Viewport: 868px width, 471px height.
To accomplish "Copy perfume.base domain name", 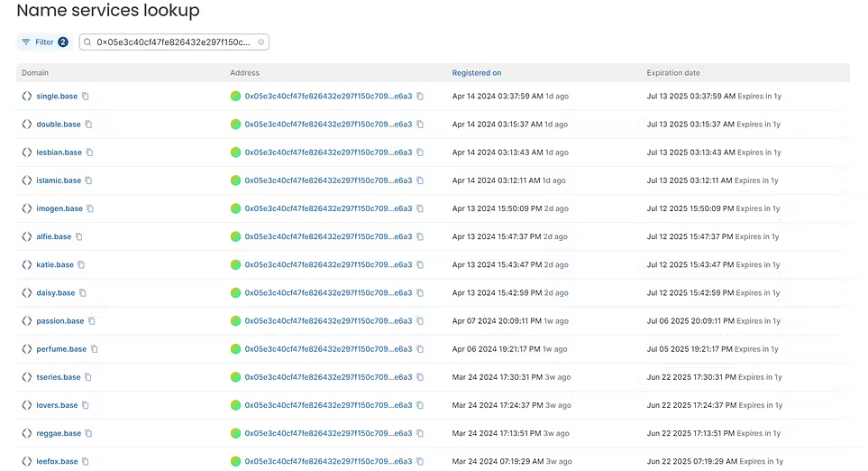I will pyautogui.click(x=95, y=349).
